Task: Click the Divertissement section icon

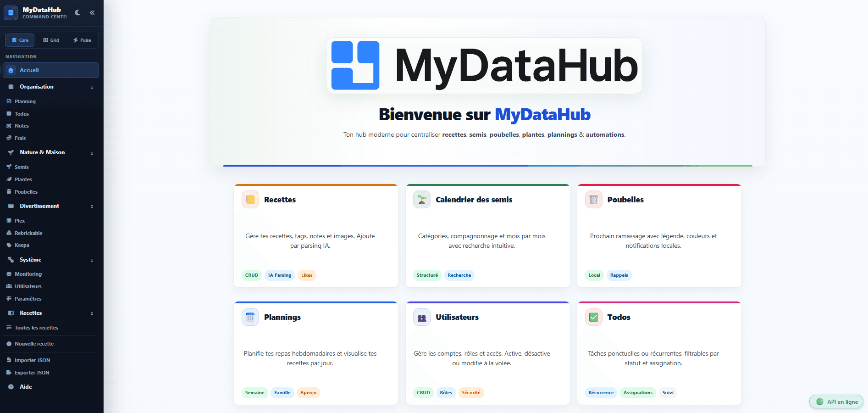Action: click(x=11, y=206)
